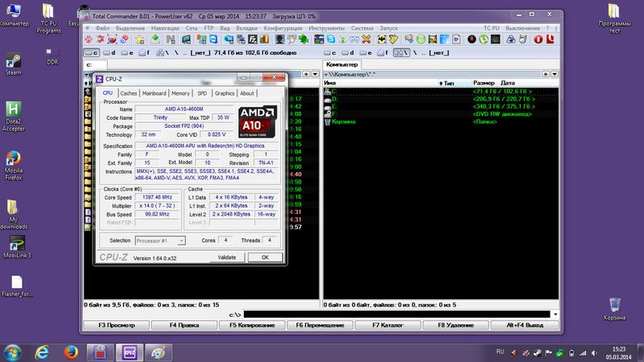Image resolution: width=644 pixels, height=362 pixels.
Task: Launch Opera from the toolbar
Action: click(x=539, y=39)
